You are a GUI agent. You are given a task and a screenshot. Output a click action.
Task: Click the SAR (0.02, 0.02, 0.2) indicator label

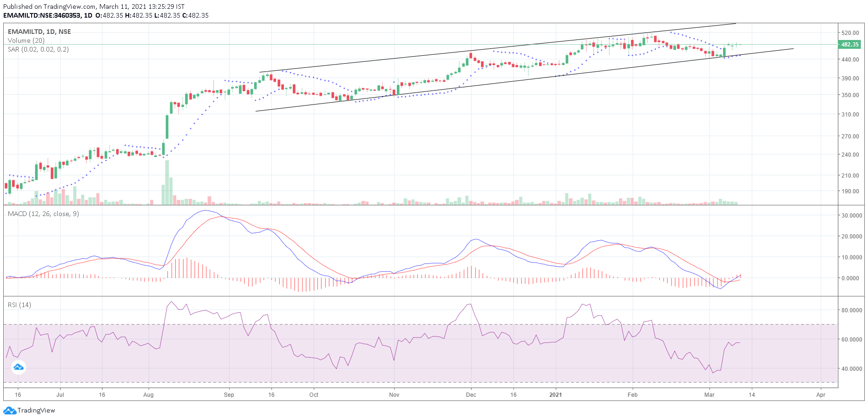(38, 49)
